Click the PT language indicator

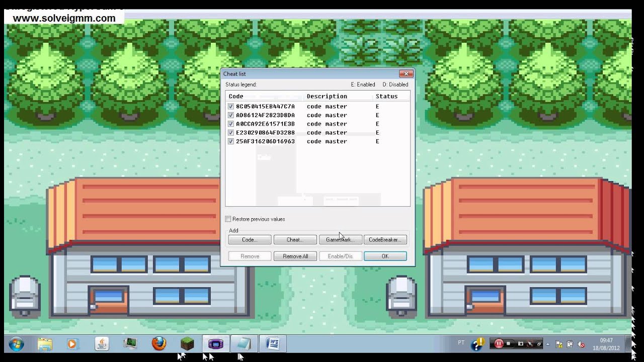461,343
